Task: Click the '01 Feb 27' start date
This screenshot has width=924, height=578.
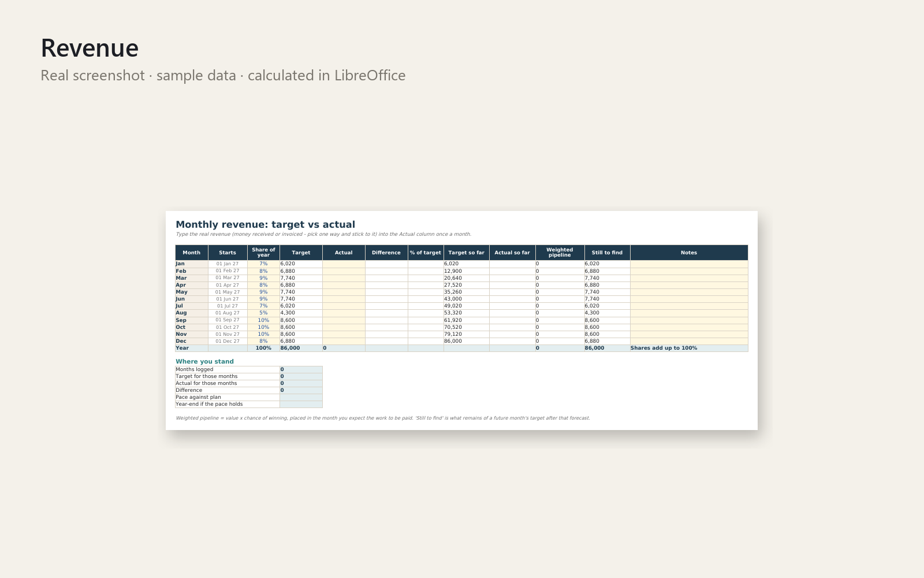Action: point(228,271)
